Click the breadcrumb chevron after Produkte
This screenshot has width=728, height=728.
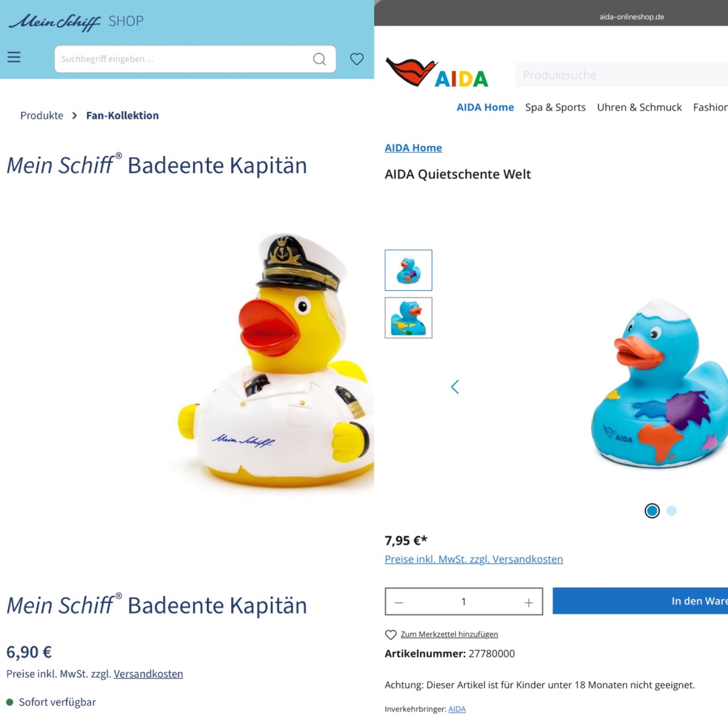coord(75,115)
